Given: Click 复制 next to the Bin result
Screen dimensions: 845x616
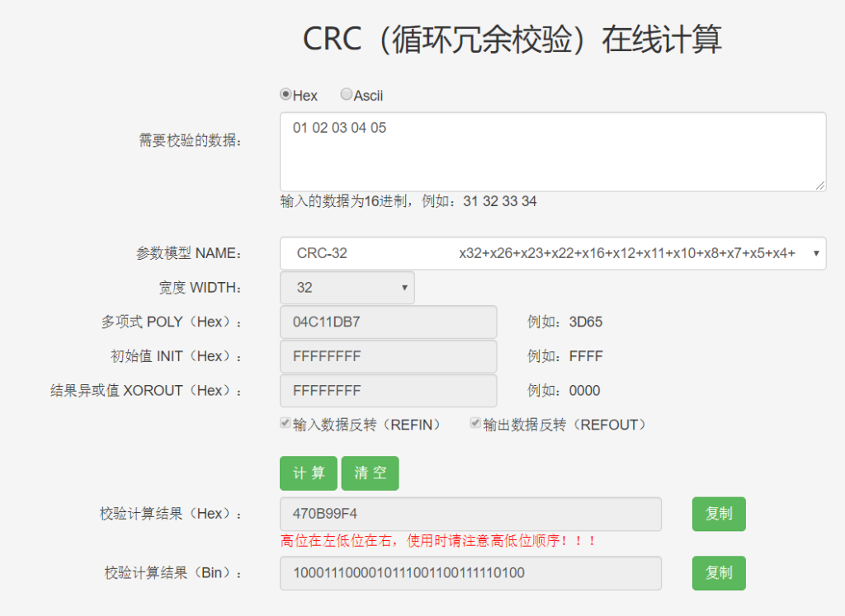Looking at the screenshot, I should pyautogui.click(x=718, y=573).
